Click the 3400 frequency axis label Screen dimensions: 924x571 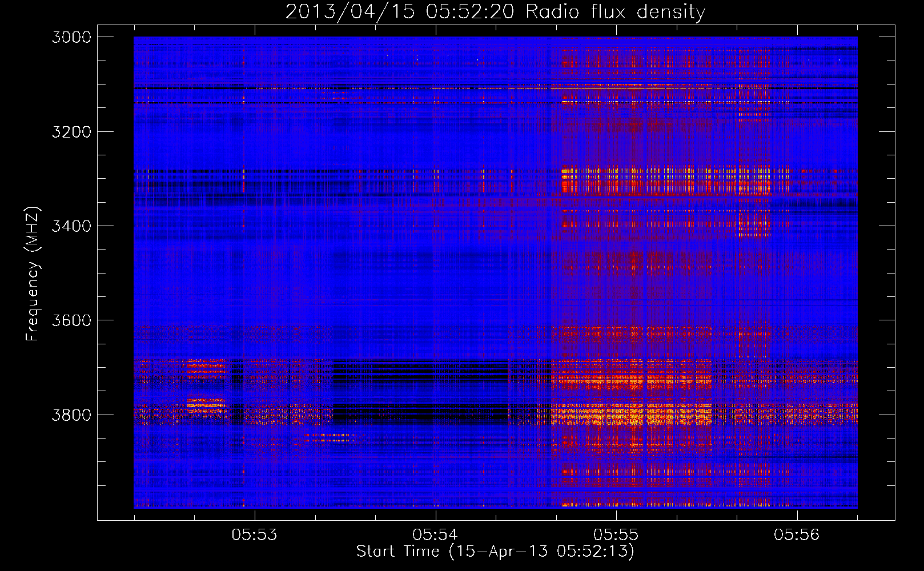71,226
